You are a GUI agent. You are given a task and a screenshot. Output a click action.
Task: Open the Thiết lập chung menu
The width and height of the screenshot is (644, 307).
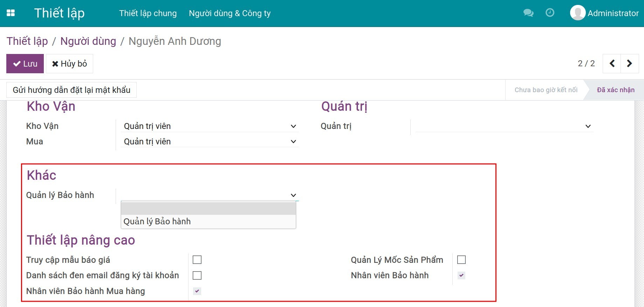[x=148, y=13]
